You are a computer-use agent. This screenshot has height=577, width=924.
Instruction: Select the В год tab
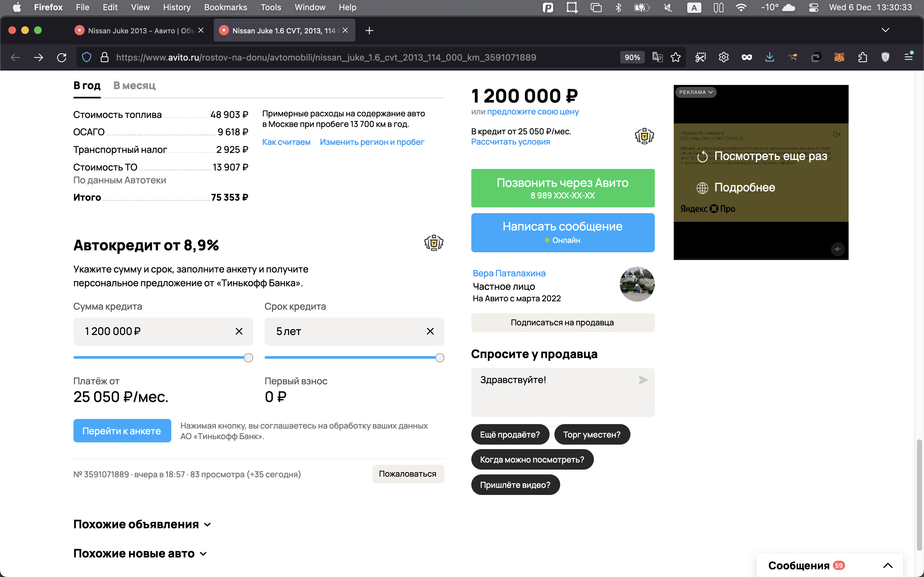(x=87, y=86)
